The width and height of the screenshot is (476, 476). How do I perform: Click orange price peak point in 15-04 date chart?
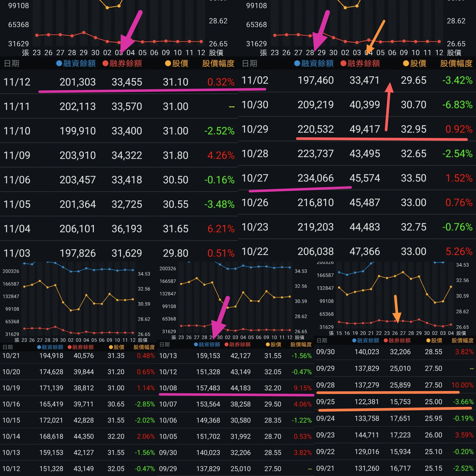(x=403, y=272)
